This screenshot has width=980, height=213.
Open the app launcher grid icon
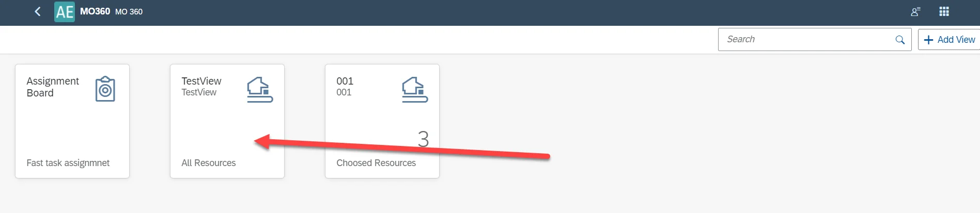pyautogui.click(x=944, y=12)
